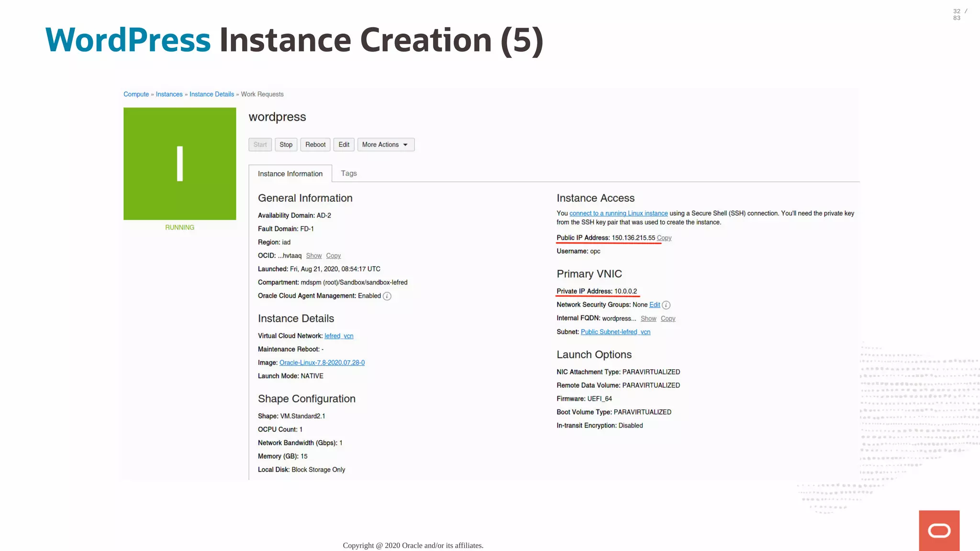This screenshot has height=551, width=980.
Task: Copy the OCID
Action: pyautogui.click(x=333, y=256)
